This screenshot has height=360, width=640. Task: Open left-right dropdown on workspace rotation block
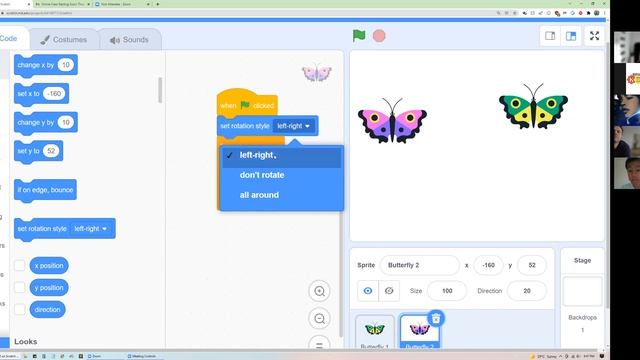(293, 126)
